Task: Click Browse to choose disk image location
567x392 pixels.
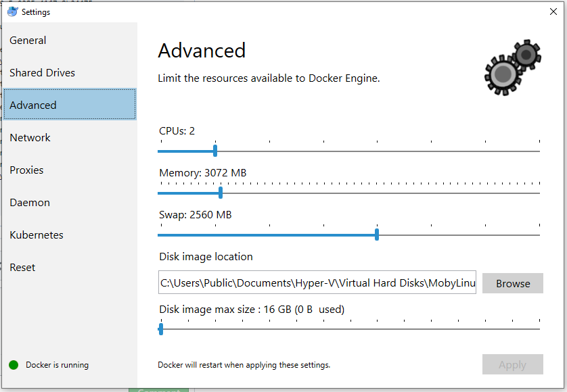Action: tap(513, 283)
